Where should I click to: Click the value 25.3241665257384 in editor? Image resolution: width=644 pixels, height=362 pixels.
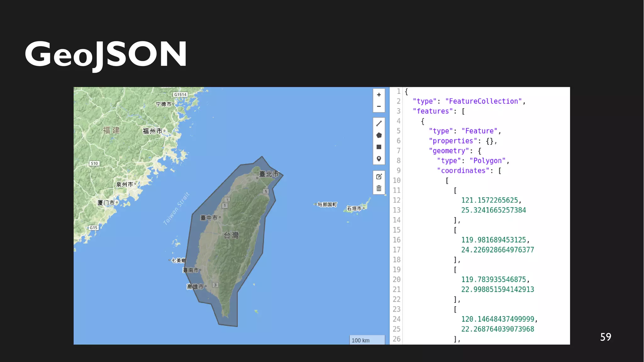click(x=493, y=210)
